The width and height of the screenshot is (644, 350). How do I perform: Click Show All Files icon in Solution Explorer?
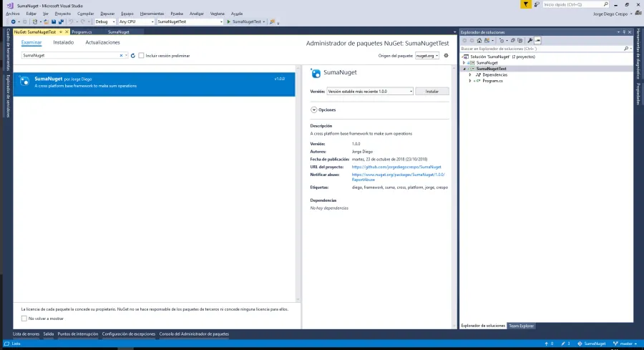[520, 41]
